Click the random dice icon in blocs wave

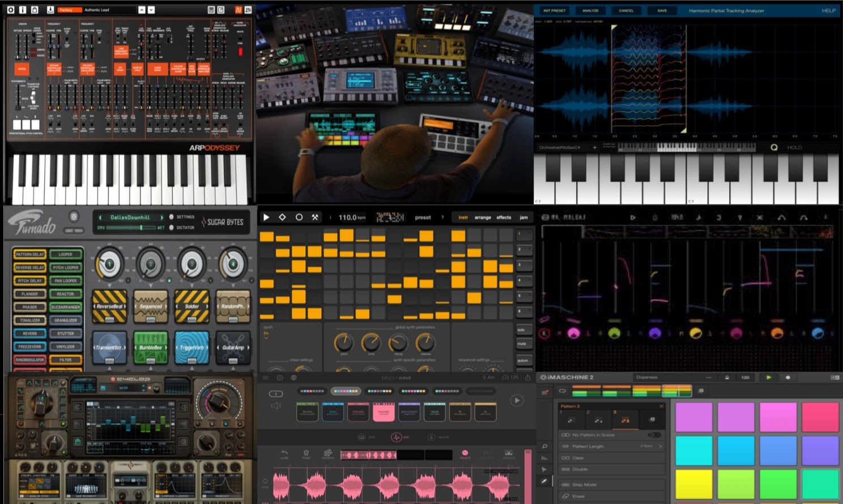pos(327,454)
